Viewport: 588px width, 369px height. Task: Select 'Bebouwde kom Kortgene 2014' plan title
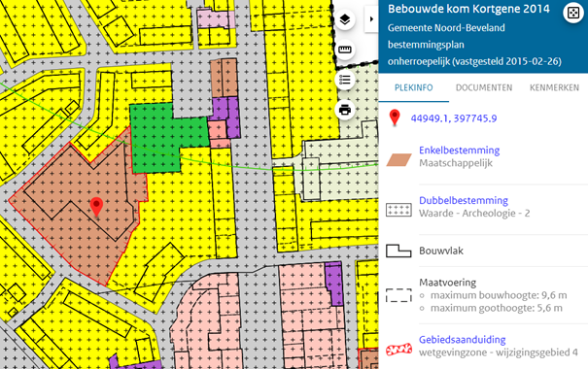468,9
